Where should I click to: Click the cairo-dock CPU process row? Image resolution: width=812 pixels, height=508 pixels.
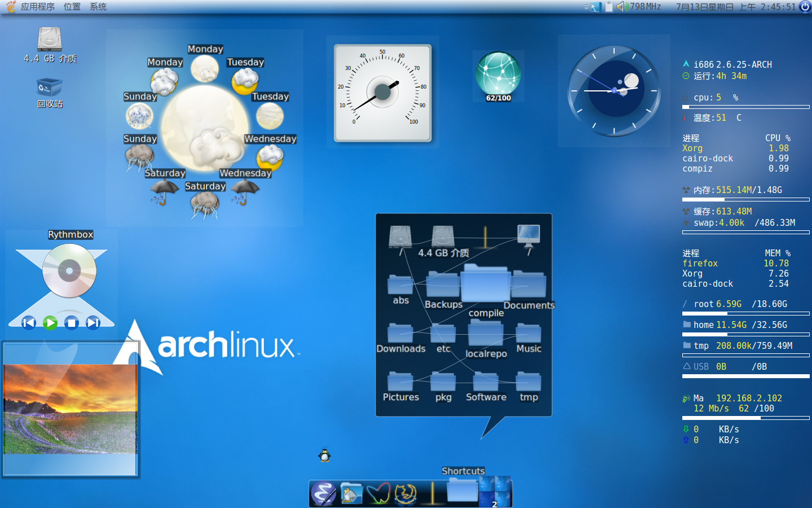coord(736,158)
